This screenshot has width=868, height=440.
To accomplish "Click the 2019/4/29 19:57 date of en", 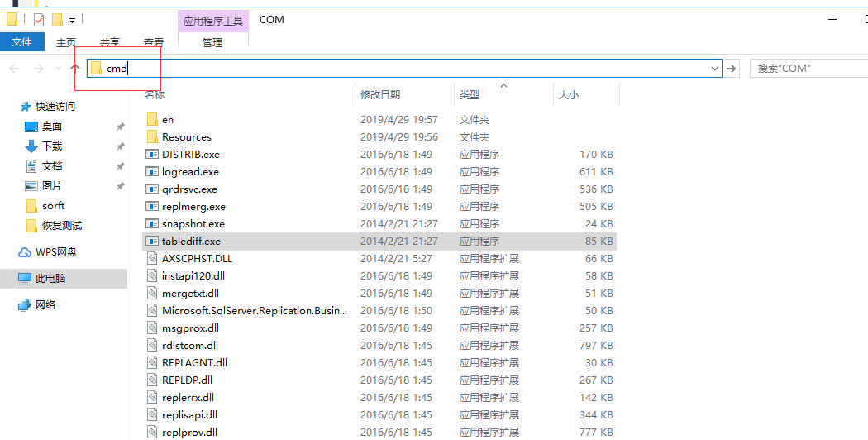I will [x=399, y=120].
